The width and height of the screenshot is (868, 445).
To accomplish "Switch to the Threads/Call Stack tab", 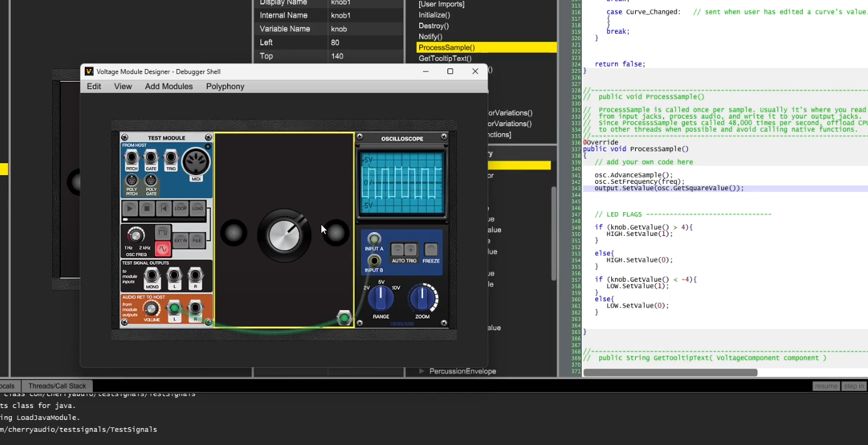I will pos(57,386).
